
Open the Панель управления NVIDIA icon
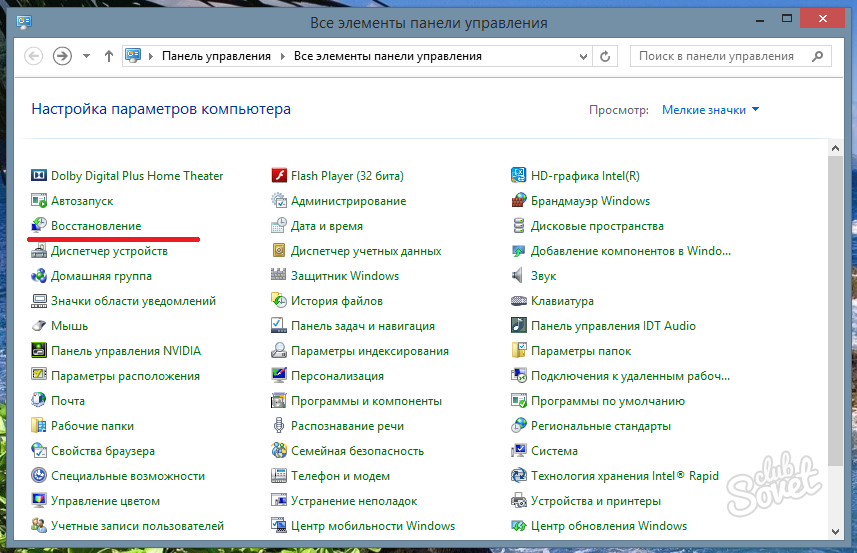tap(39, 351)
